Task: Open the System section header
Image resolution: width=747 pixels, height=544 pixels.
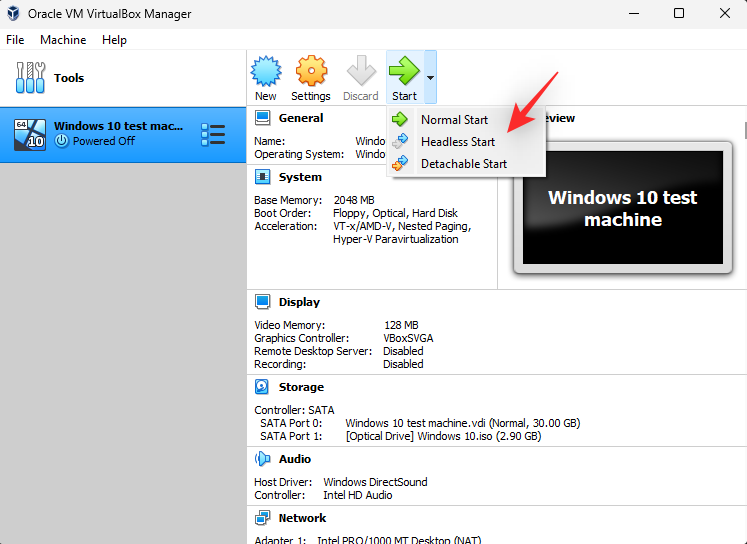Action: coord(300,177)
